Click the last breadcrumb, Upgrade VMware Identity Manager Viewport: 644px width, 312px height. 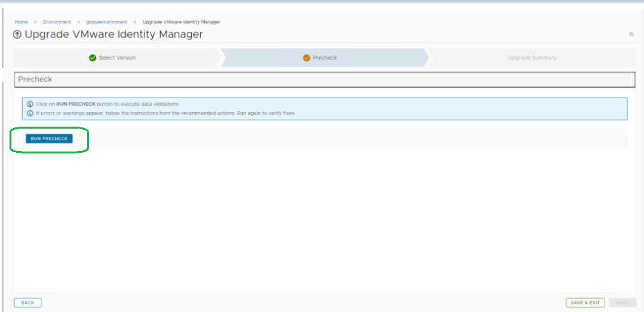click(x=181, y=22)
